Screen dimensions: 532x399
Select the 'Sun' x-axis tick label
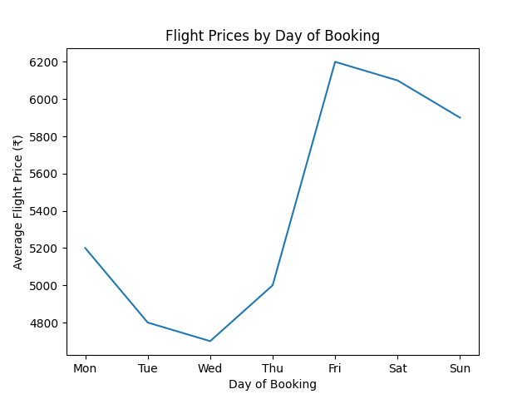pos(460,368)
